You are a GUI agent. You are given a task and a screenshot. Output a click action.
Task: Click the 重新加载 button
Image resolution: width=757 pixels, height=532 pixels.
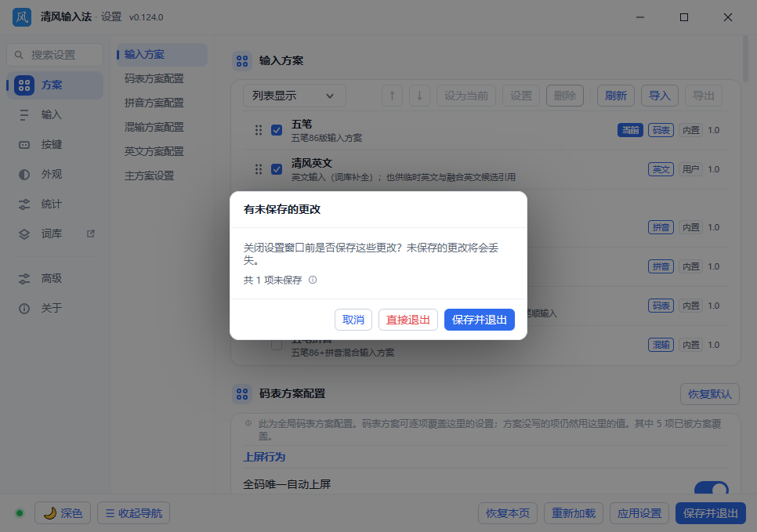click(574, 513)
